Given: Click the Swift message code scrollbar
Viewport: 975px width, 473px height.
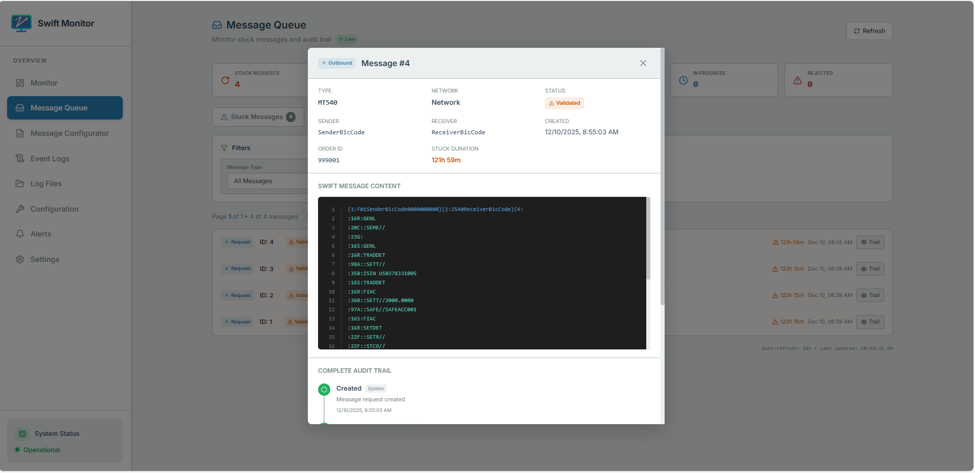Looking at the screenshot, I should click(647, 238).
